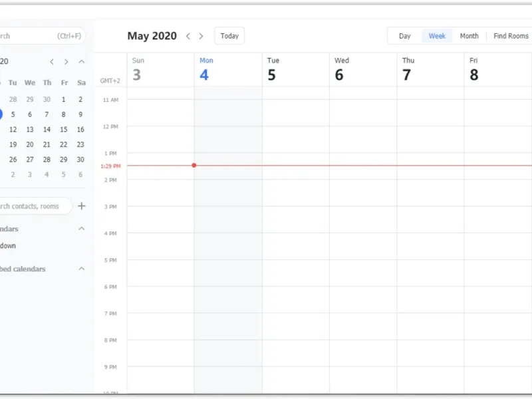This screenshot has height=399, width=532.
Task: Pick date 22 in mini calendar
Action: [63, 144]
